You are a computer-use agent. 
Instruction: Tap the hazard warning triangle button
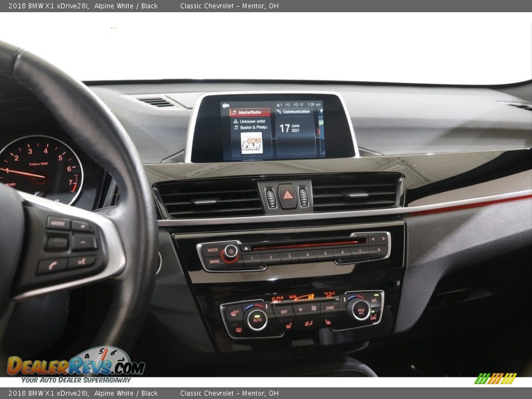tap(288, 196)
